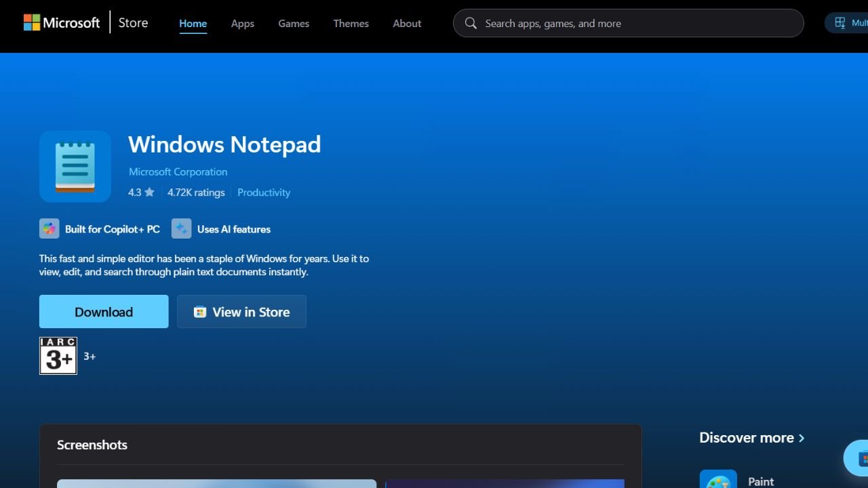Open the Games tab
The height and width of the screenshot is (488, 868).
pos(294,23)
